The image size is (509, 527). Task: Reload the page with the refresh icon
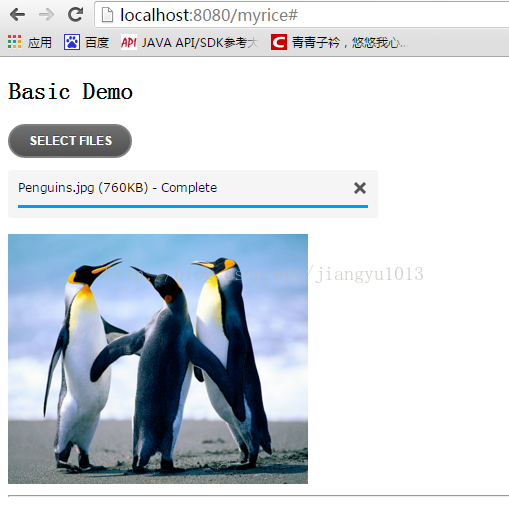(x=76, y=14)
